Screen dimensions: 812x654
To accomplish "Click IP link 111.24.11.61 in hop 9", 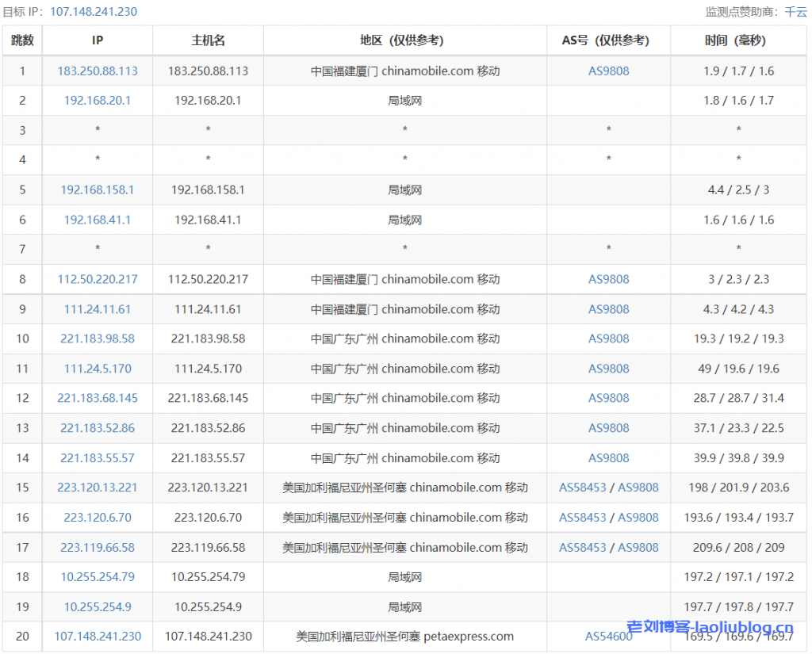I will click(x=98, y=309).
